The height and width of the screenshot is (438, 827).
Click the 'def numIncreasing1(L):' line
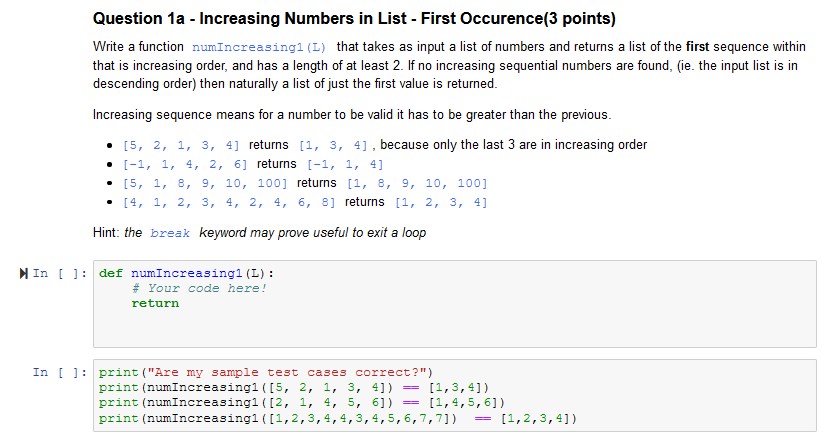(x=187, y=273)
